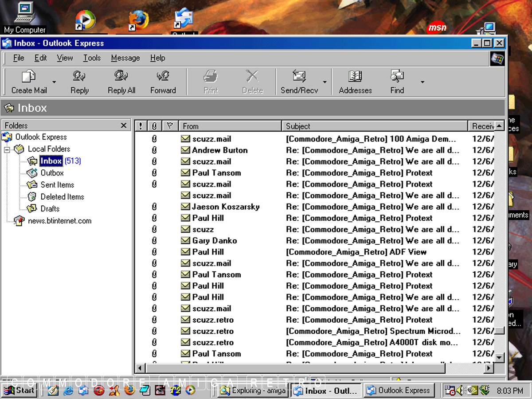
Task: Open the Tools menu
Action: 92,58
